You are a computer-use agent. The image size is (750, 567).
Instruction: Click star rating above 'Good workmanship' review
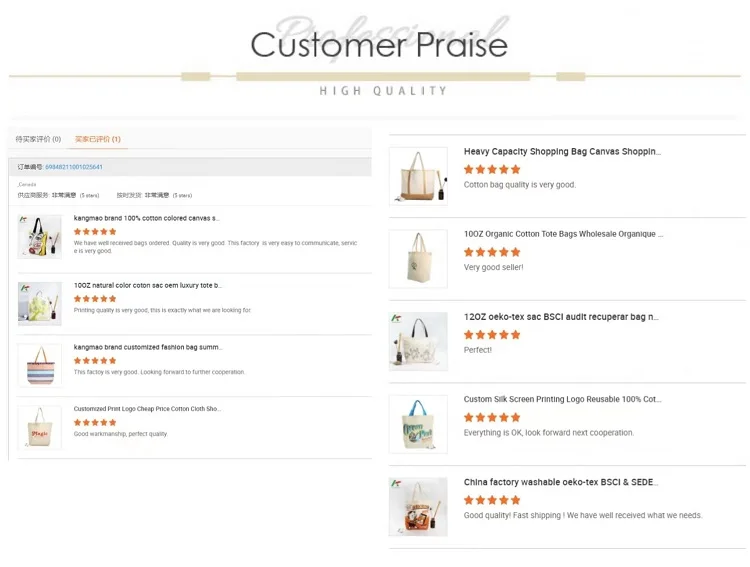tap(95, 422)
